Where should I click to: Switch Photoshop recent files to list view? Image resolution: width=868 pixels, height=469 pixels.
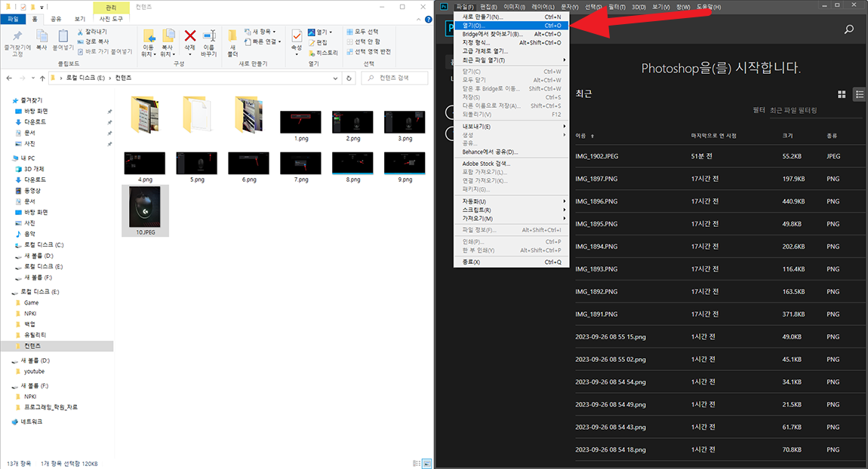tap(860, 94)
